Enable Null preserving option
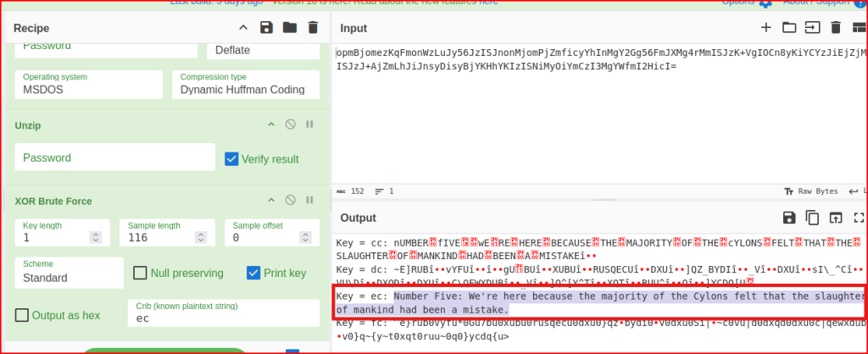This screenshot has height=354, width=868. click(141, 273)
